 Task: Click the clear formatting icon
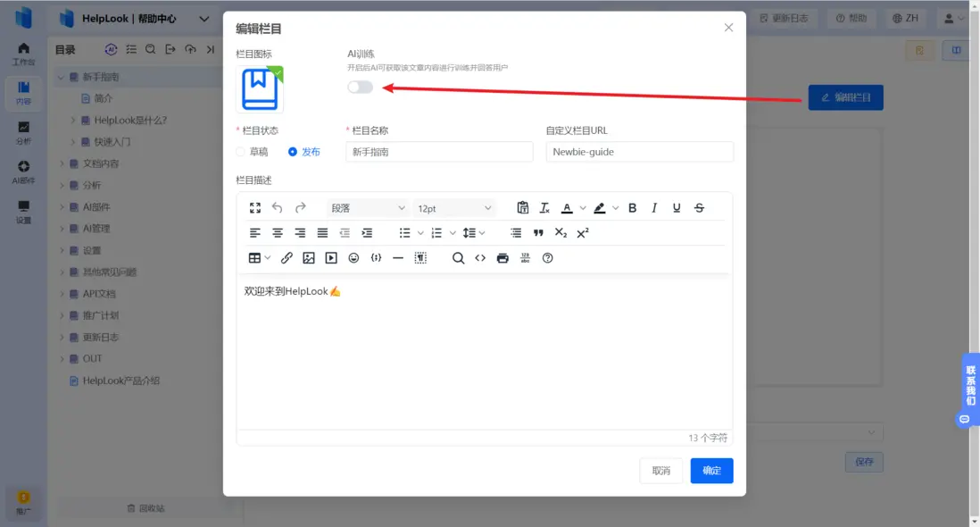click(544, 208)
